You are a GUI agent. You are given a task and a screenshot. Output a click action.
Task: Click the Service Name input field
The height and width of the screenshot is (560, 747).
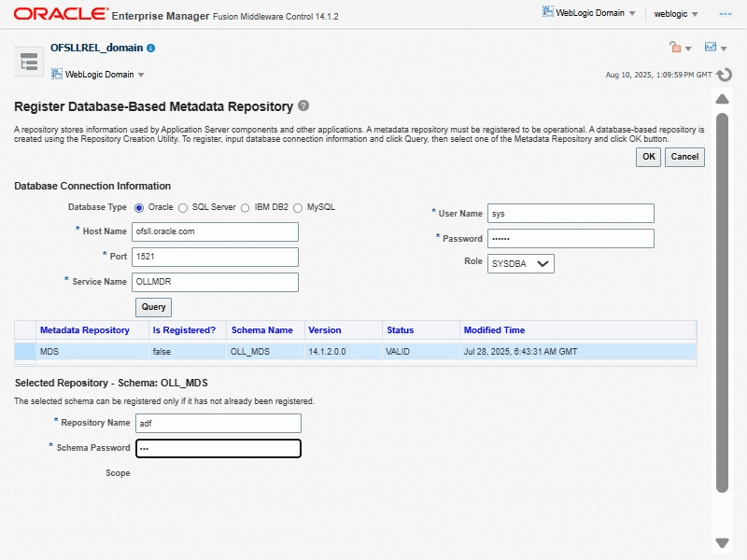[x=215, y=282]
